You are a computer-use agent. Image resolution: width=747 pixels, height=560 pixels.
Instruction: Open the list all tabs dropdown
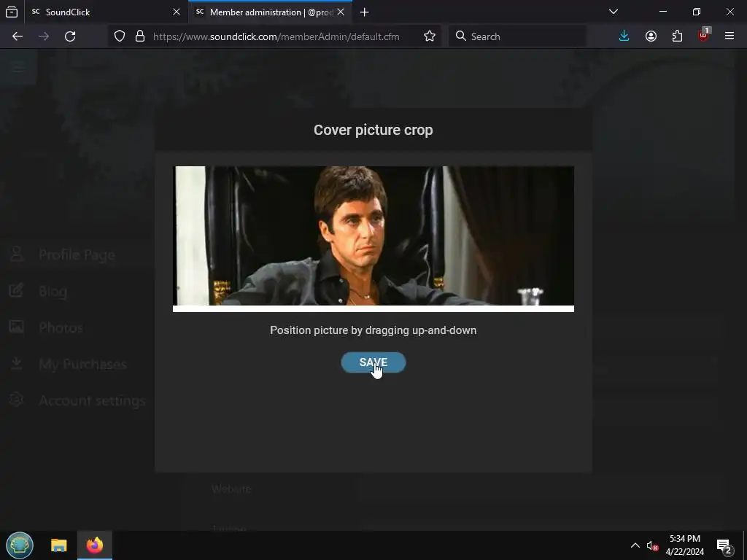tap(613, 12)
